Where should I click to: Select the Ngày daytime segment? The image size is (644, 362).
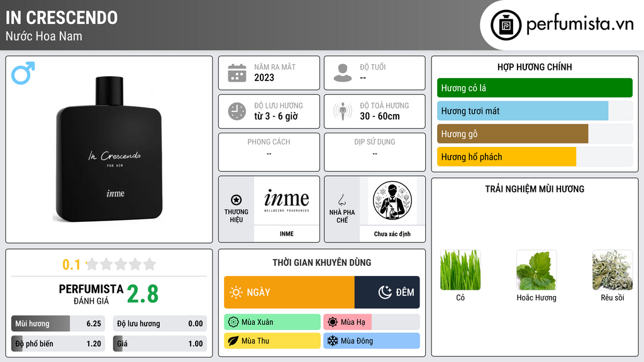point(289,292)
